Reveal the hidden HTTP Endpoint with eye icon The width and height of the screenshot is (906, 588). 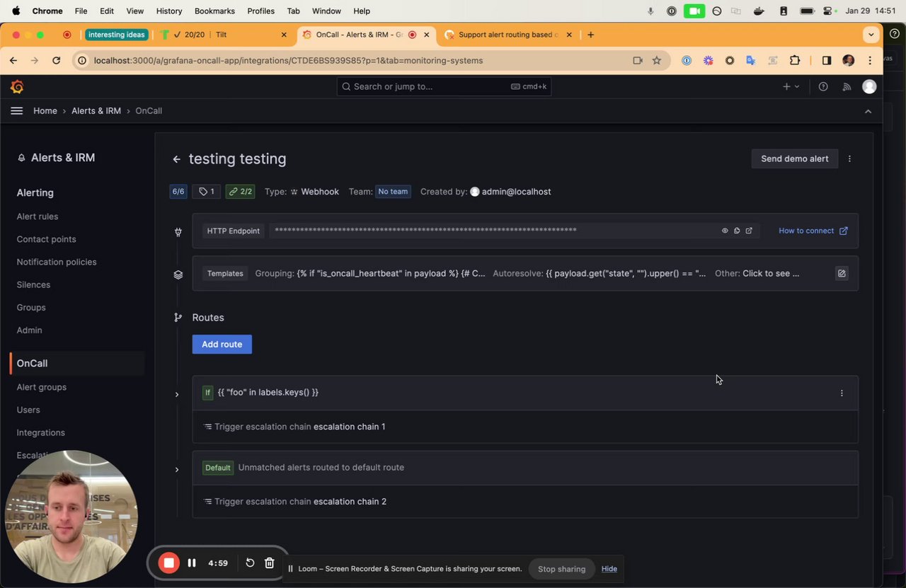(x=725, y=231)
